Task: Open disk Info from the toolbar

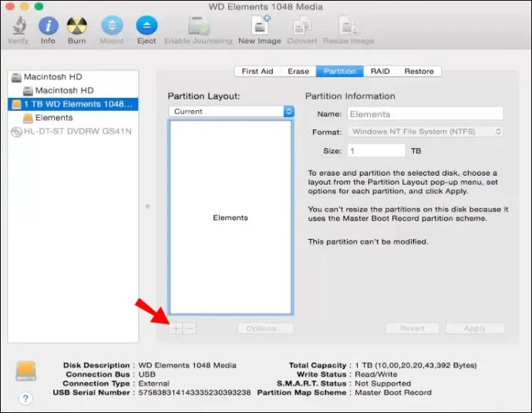Action: tap(48, 25)
